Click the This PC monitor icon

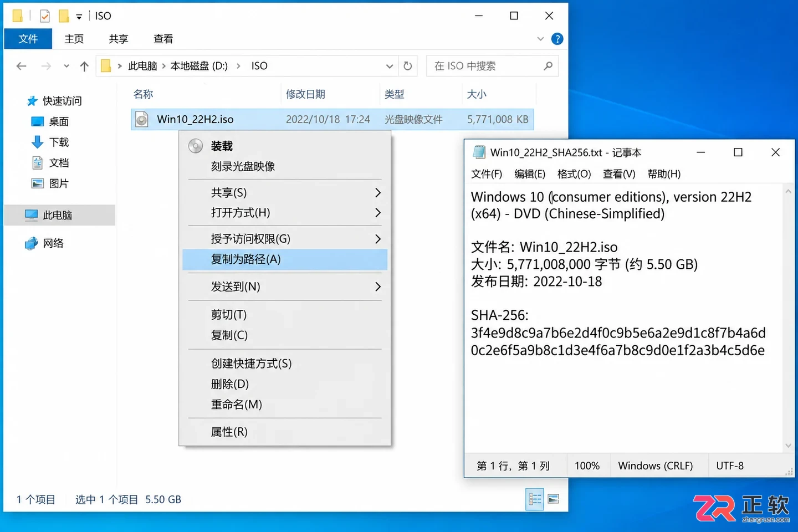coord(32,215)
